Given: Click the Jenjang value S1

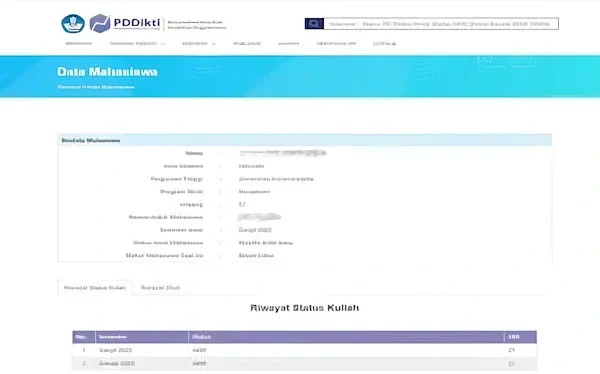Looking at the screenshot, I should [242, 204].
